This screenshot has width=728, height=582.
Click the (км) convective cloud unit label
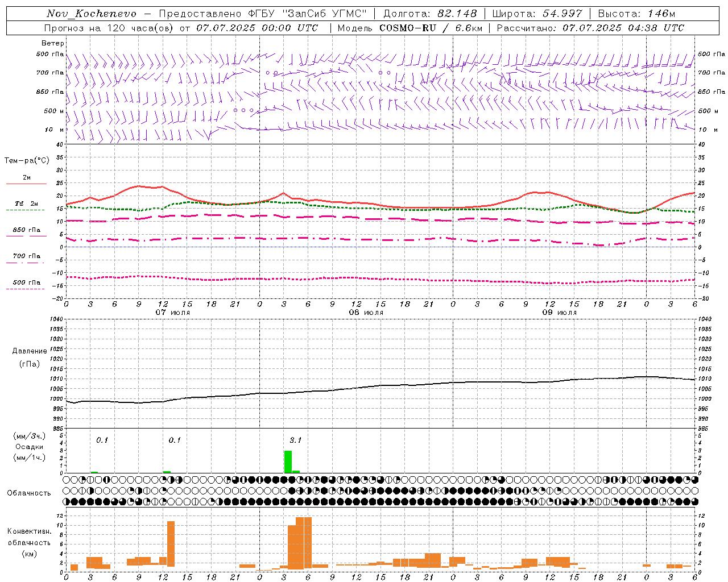(x=30, y=554)
